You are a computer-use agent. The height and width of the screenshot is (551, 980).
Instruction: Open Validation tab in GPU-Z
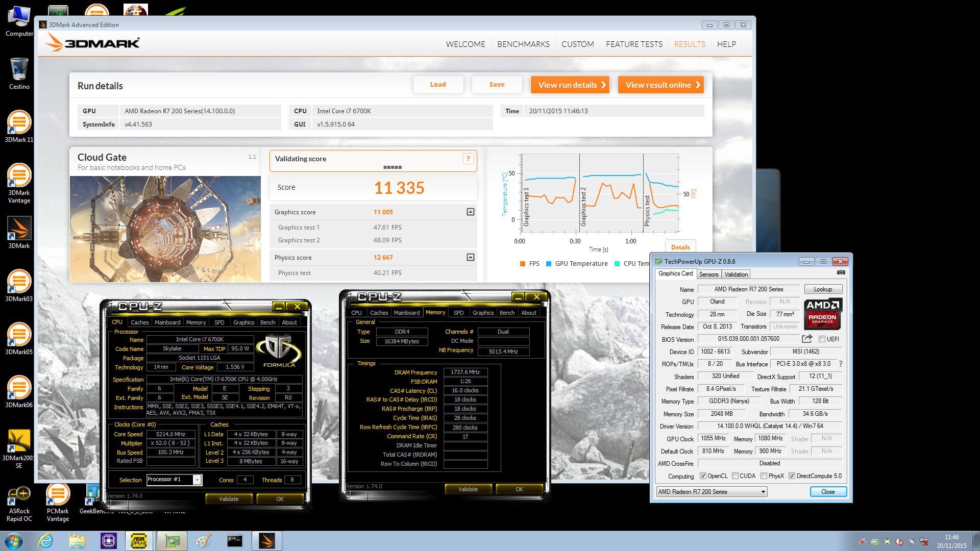(x=736, y=274)
